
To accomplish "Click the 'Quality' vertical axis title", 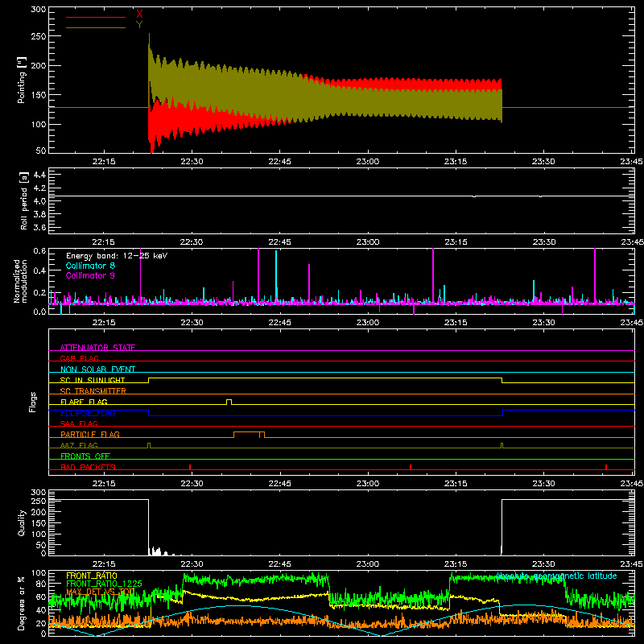I will 22,522.
